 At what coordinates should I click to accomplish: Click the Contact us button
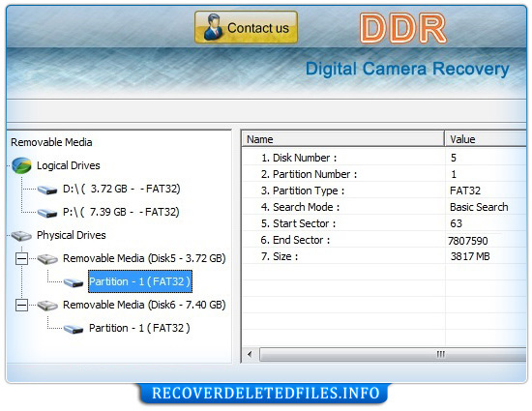tap(246, 27)
